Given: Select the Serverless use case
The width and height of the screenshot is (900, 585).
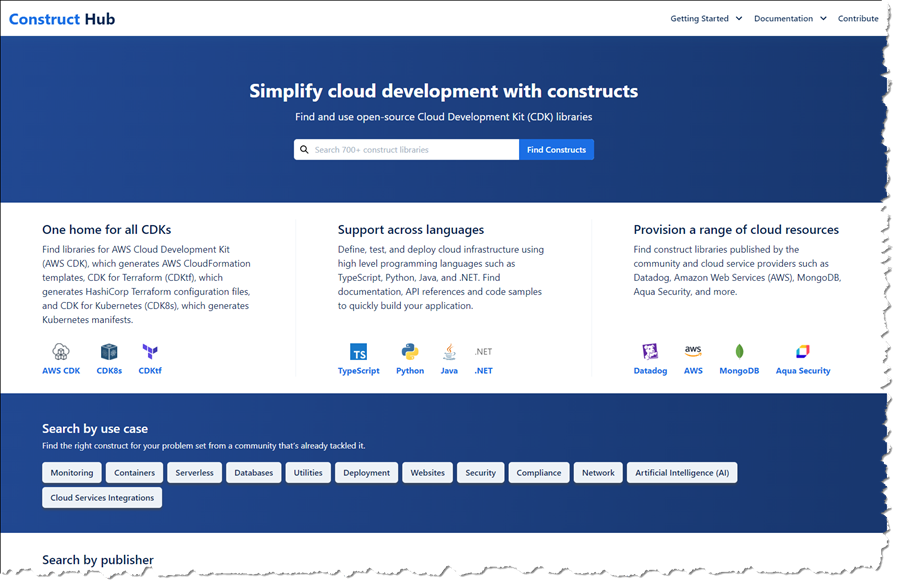Looking at the screenshot, I should pyautogui.click(x=194, y=472).
